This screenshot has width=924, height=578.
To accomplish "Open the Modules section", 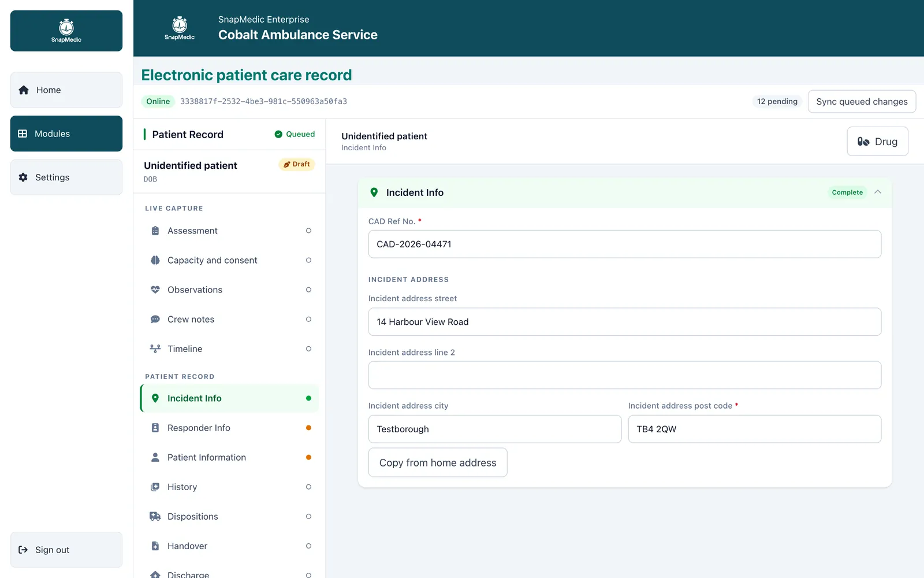I will coord(66,134).
